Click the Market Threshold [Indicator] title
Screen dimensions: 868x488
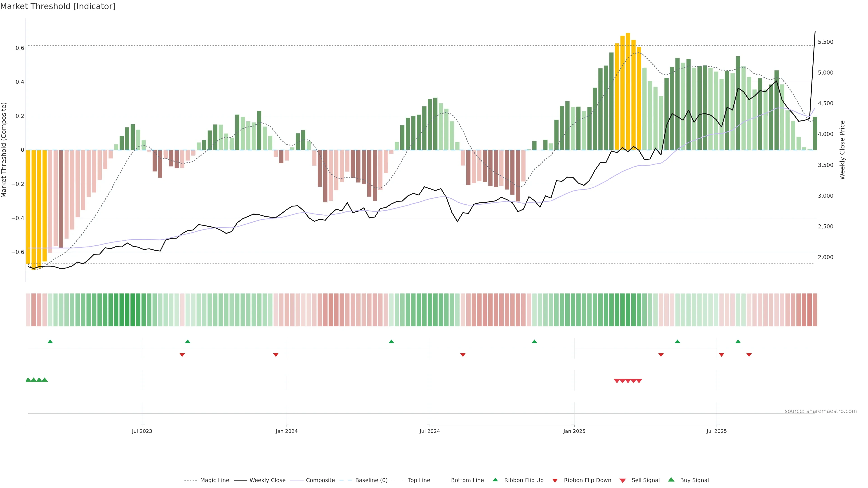[58, 6]
